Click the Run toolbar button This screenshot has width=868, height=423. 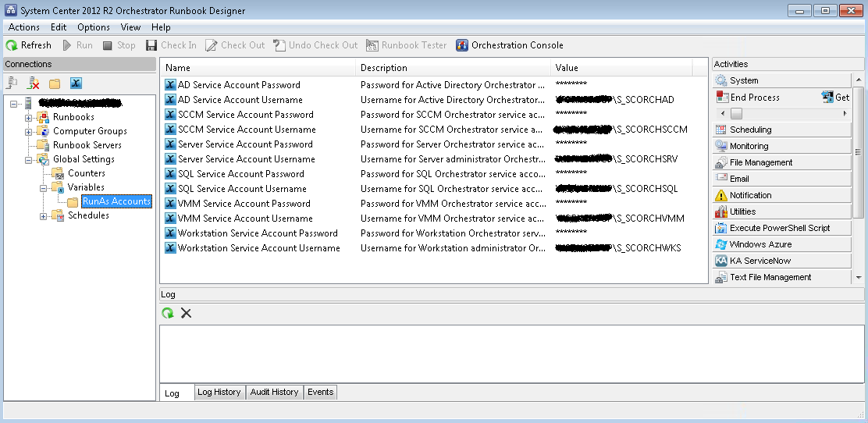77,45
